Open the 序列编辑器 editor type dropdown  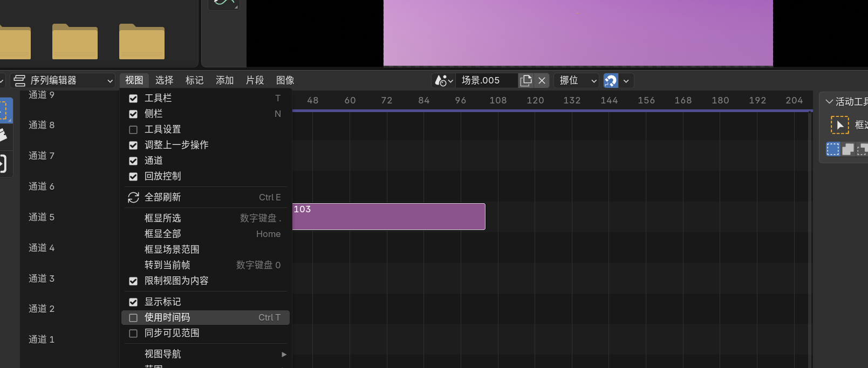pyautogui.click(x=63, y=80)
